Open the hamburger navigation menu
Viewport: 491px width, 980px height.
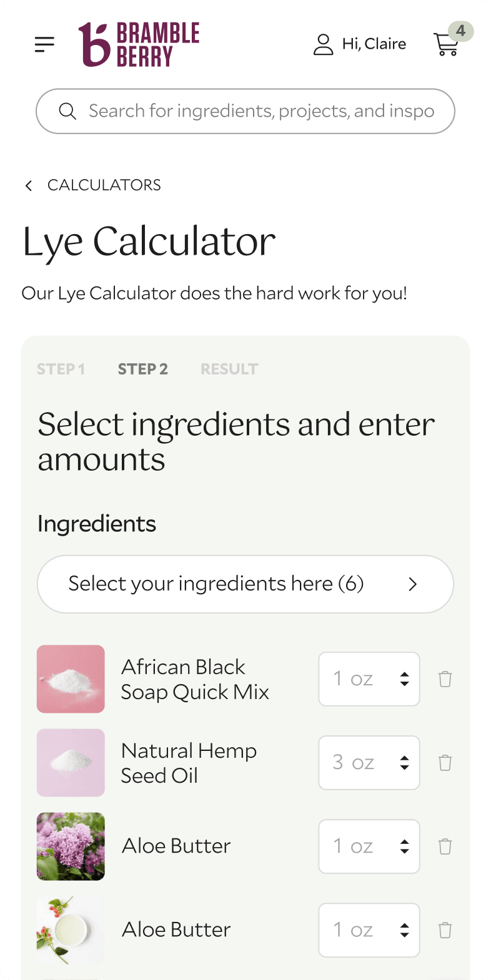tap(44, 44)
